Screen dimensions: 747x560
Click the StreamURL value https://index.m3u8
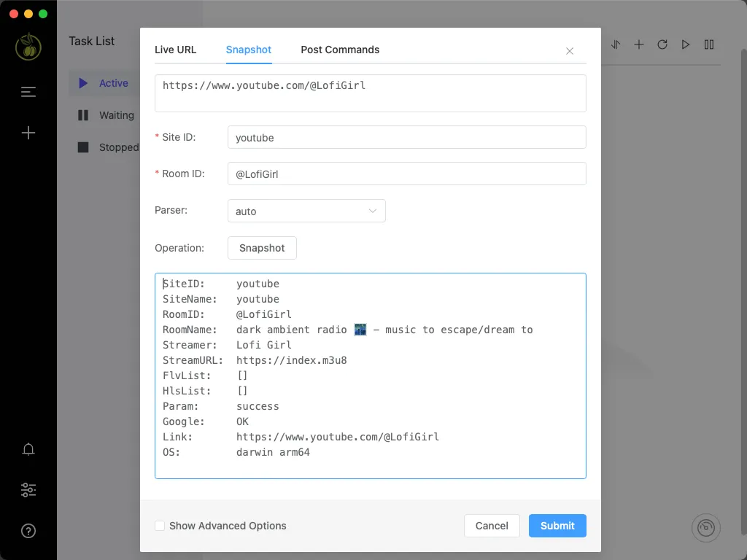(x=292, y=360)
